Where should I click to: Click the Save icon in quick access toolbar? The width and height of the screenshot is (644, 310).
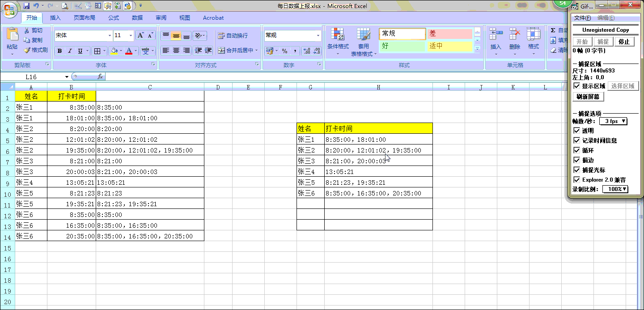tap(26, 6)
